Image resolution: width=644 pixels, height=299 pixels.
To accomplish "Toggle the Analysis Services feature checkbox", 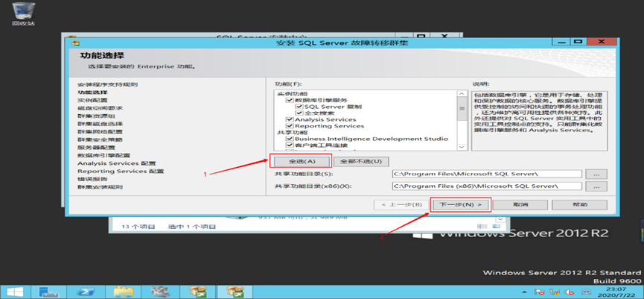I will (290, 119).
